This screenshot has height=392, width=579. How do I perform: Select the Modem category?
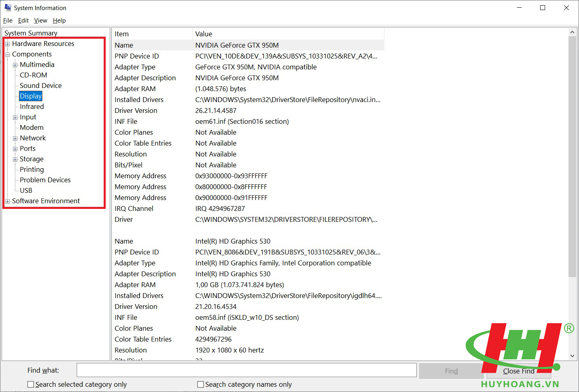[x=31, y=127]
